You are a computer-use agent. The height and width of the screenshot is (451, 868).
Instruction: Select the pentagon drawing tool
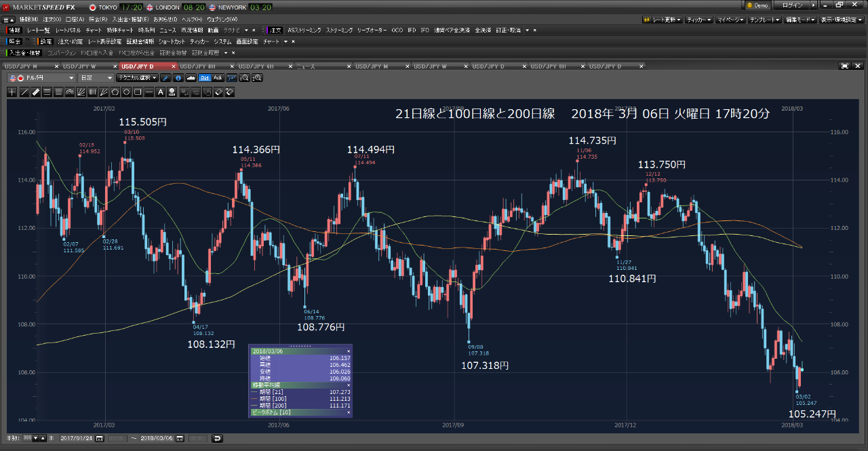pyautogui.click(x=115, y=92)
